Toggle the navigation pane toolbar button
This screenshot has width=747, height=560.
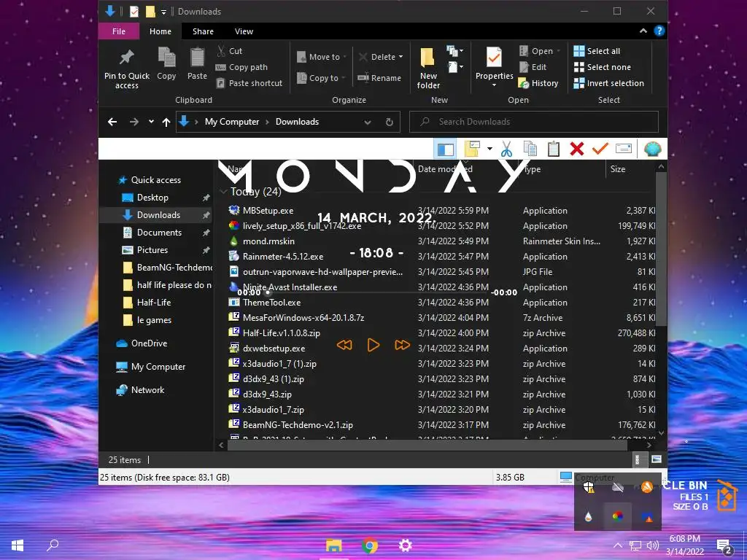(446, 149)
